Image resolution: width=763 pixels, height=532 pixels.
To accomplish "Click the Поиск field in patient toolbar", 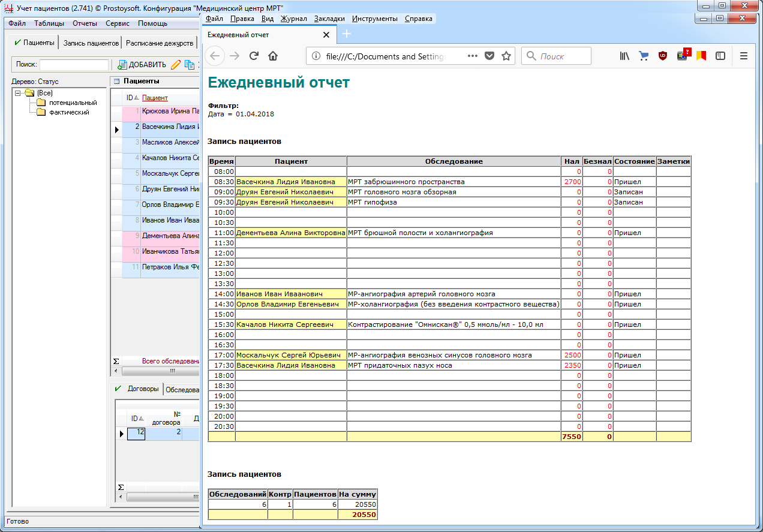I will [74, 65].
